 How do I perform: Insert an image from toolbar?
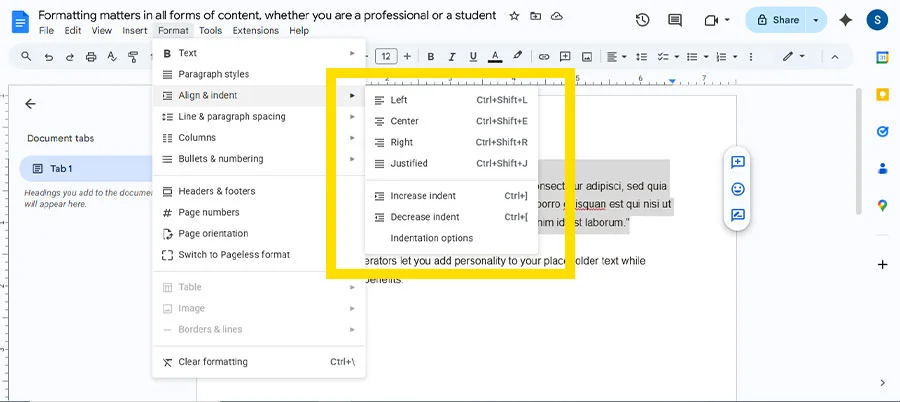[x=587, y=56]
